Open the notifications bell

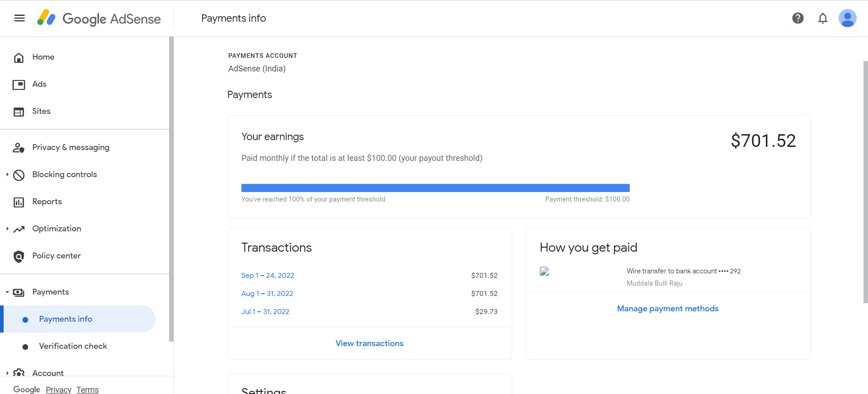point(823,18)
